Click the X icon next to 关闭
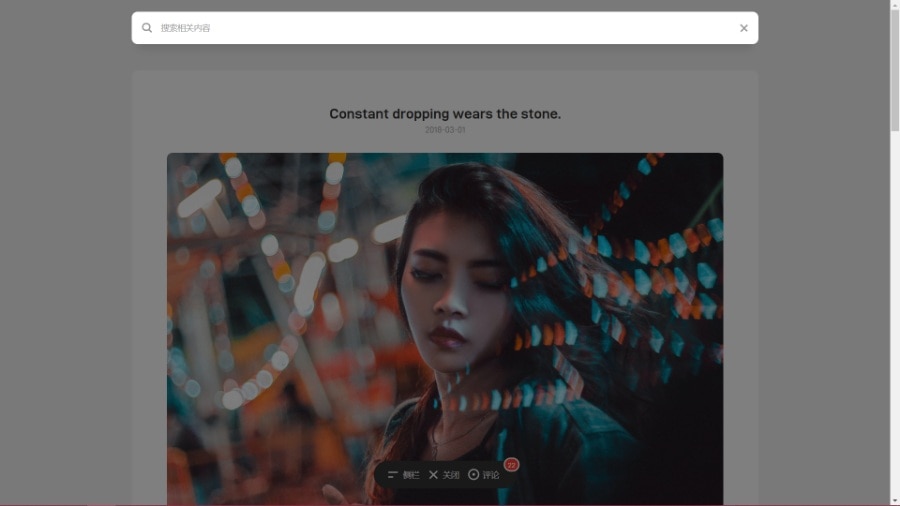 pos(433,475)
